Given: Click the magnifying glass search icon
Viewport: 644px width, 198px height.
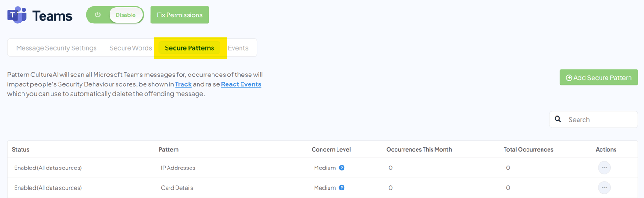Looking at the screenshot, I should click(x=558, y=119).
